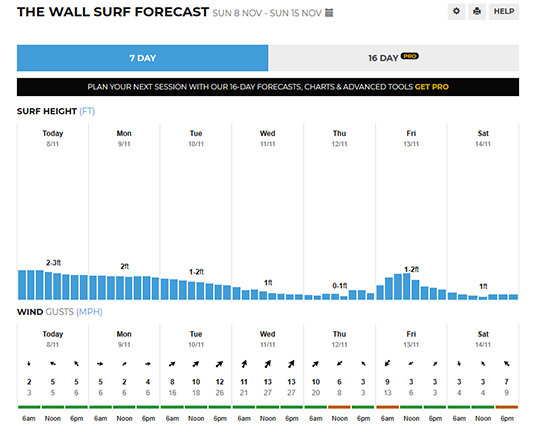Open the HELP button
This screenshot has width=533, height=434.
click(x=504, y=12)
